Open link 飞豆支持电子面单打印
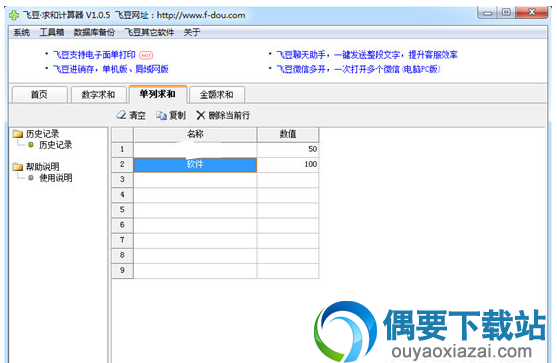This screenshot has height=363, width=557. click(94, 55)
